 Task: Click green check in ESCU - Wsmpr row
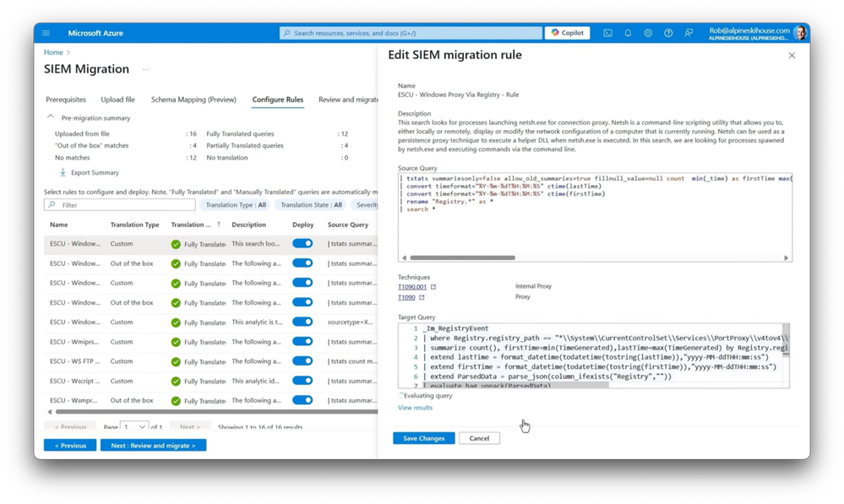[x=176, y=401]
